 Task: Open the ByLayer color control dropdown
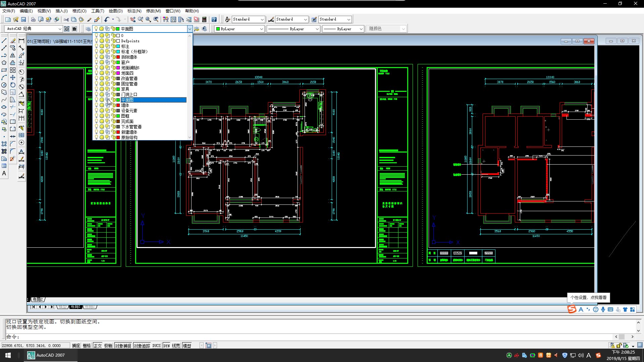click(x=262, y=29)
